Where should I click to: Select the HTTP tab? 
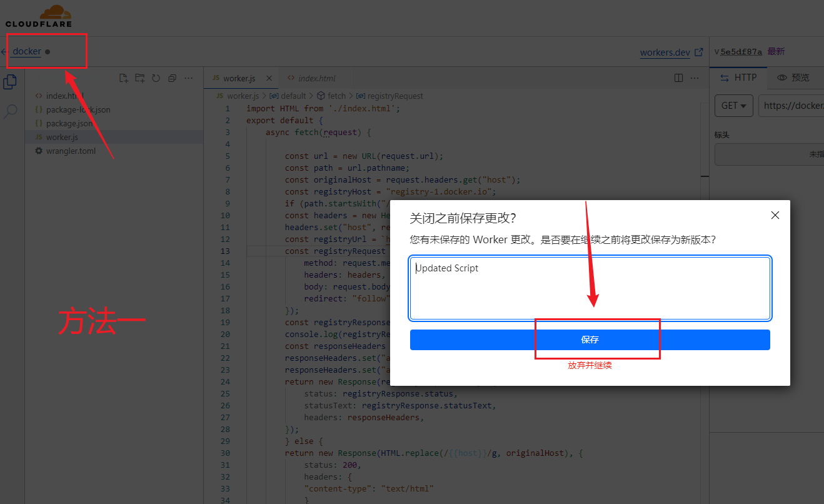tap(739, 78)
